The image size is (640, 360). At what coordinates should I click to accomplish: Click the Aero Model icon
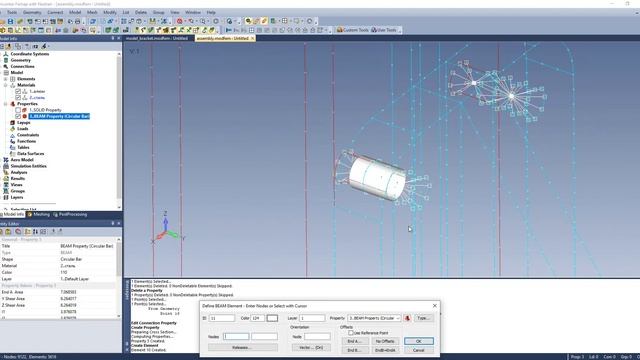point(6,160)
